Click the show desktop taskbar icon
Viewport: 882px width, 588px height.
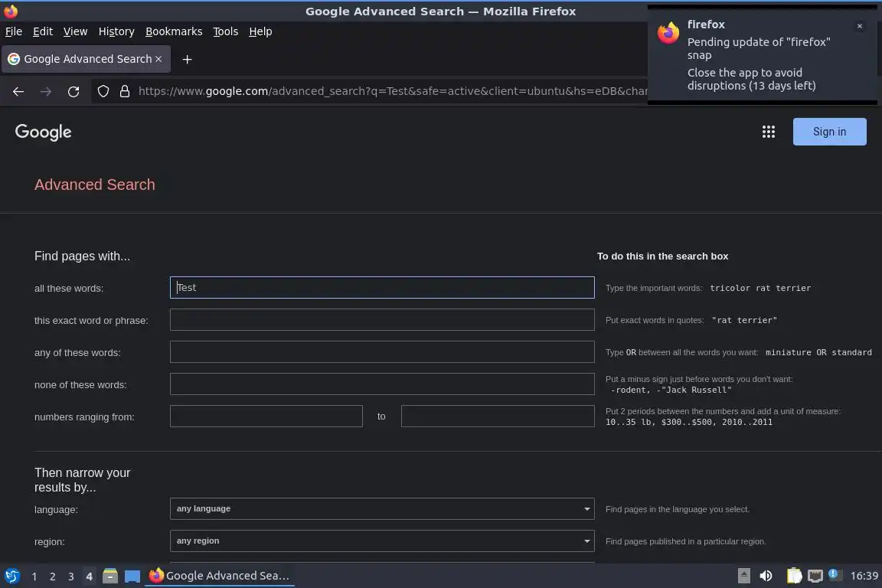(x=132, y=577)
